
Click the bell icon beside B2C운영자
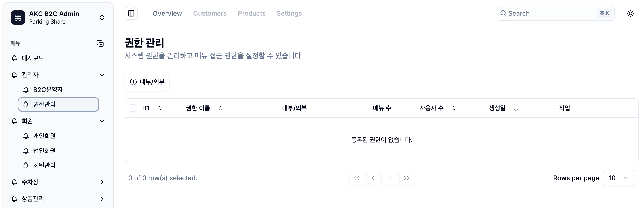(x=26, y=89)
